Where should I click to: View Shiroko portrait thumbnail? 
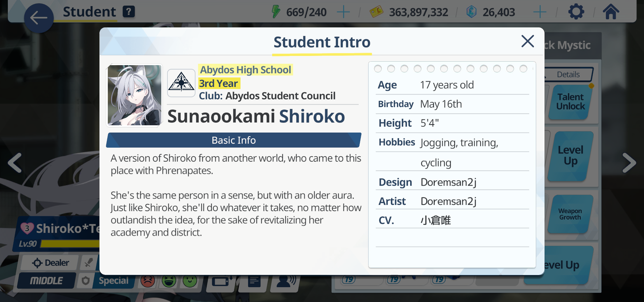click(134, 95)
